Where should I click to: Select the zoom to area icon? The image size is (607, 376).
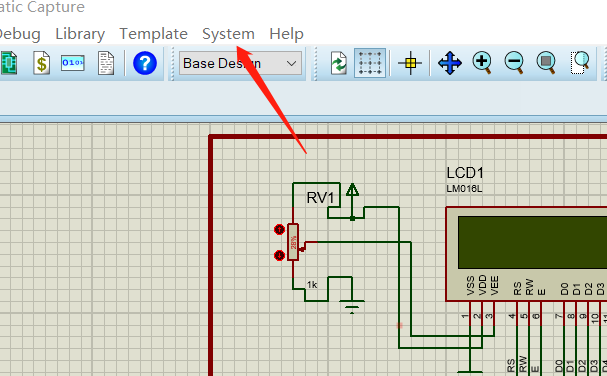[580, 63]
